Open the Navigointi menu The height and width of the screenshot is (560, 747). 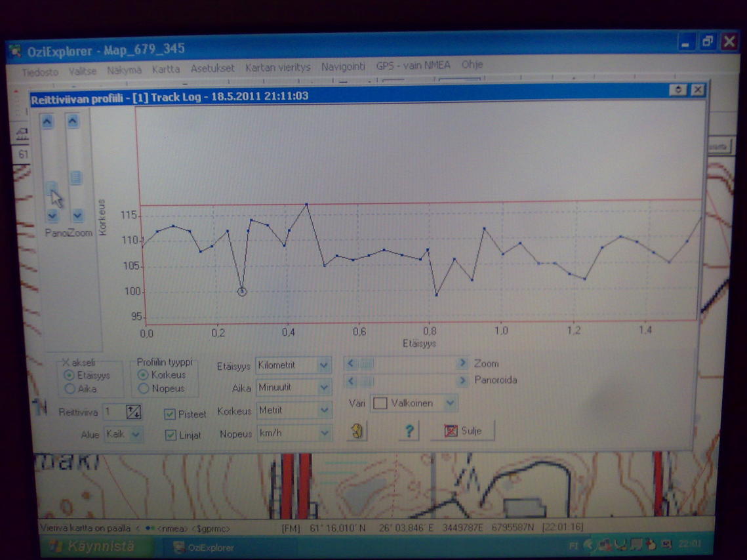342,67
